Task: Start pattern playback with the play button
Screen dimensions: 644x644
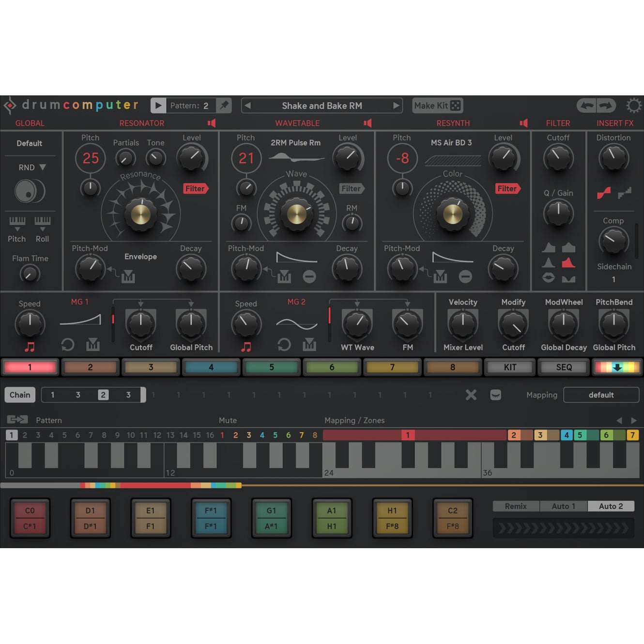Action: point(158,106)
